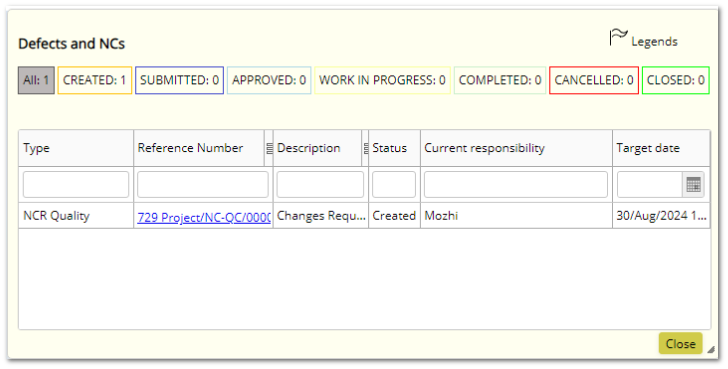
Task: Sort by Description column header
Action: (318, 148)
